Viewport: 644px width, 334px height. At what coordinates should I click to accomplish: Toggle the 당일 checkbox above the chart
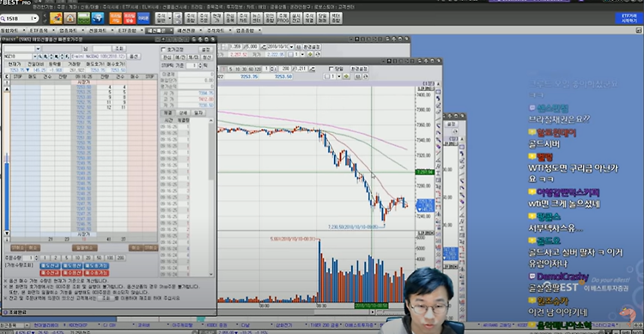(331, 69)
